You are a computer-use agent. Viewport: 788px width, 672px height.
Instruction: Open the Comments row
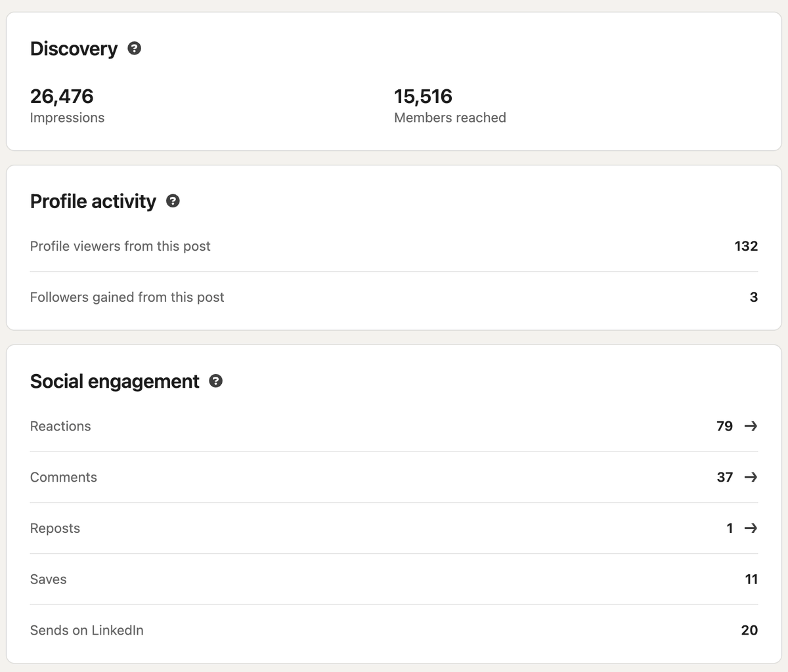394,477
